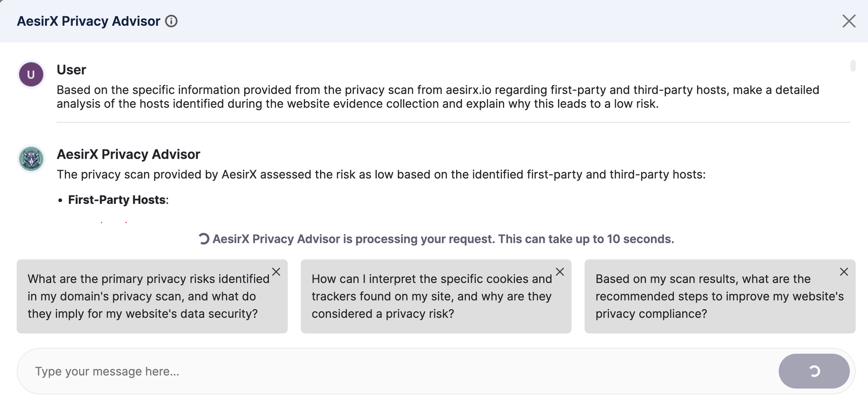The height and width of the screenshot is (419, 868).
Task: Click the bold User sender name
Action: tap(71, 70)
